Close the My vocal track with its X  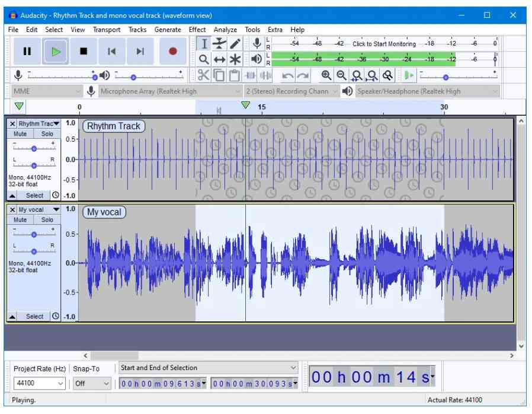click(x=12, y=209)
